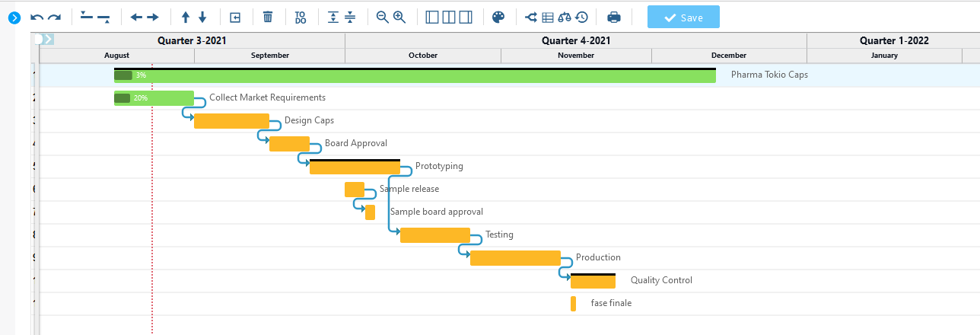The image size is (980, 335).
Task: Zoom out with the magnifier minus icon
Action: click(x=382, y=17)
